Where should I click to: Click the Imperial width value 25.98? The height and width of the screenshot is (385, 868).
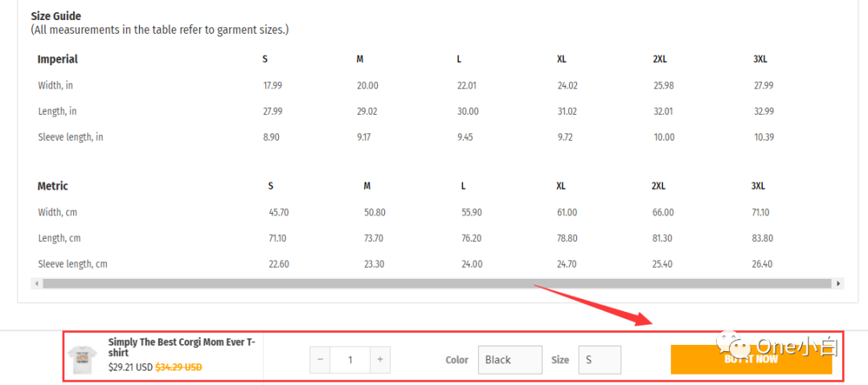(663, 86)
